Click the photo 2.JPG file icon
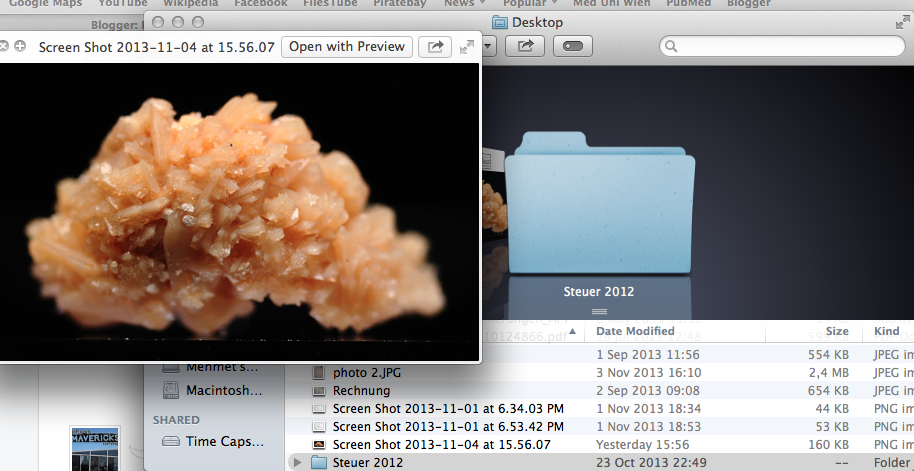Screen dimensions: 914x471 click(318, 372)
